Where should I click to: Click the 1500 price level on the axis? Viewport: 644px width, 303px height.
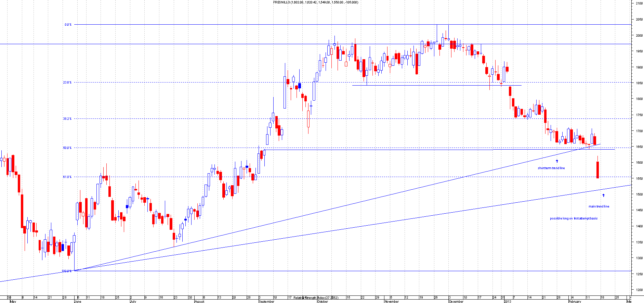[639, 194]
